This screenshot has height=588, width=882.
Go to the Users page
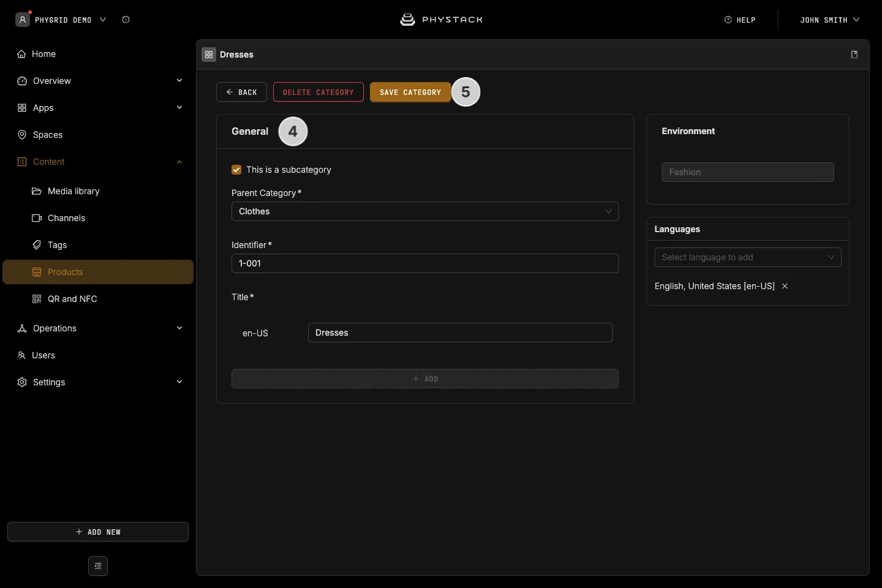pyautogui.click(x=98, y=355)
